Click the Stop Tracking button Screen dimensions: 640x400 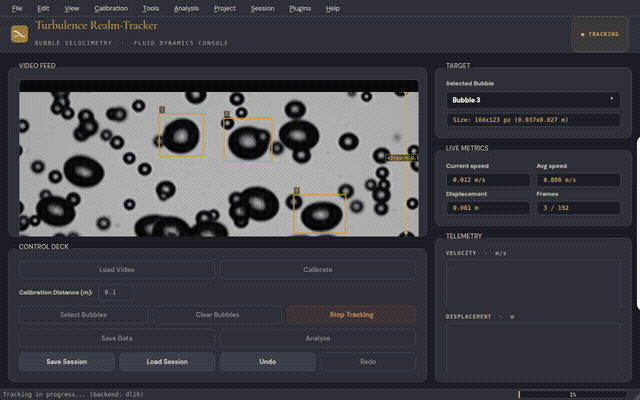click(x=351, y=315)
